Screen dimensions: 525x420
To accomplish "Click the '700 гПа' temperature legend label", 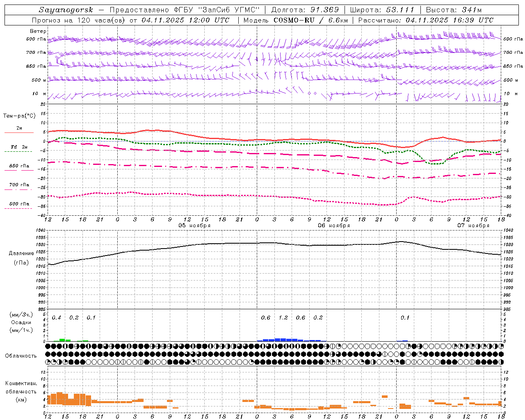I will tap(19, 185).
